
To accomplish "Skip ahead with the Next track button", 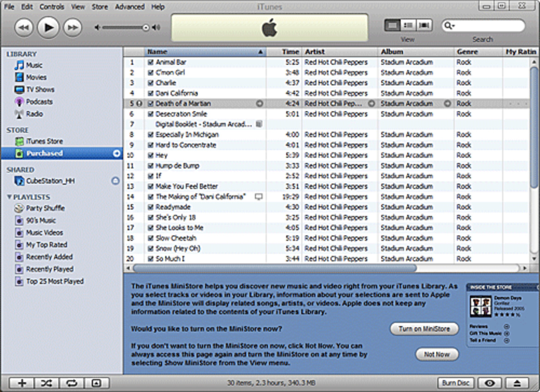I will point(73,27).
